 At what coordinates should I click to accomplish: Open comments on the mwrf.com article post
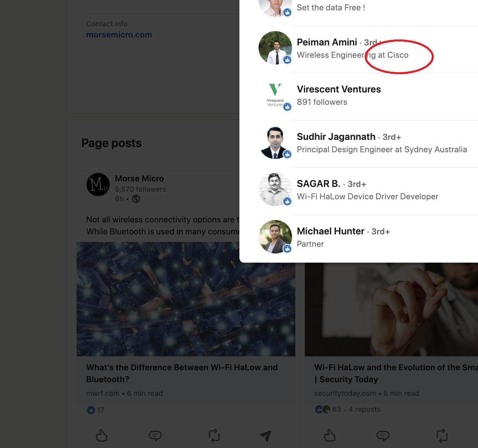155,436
